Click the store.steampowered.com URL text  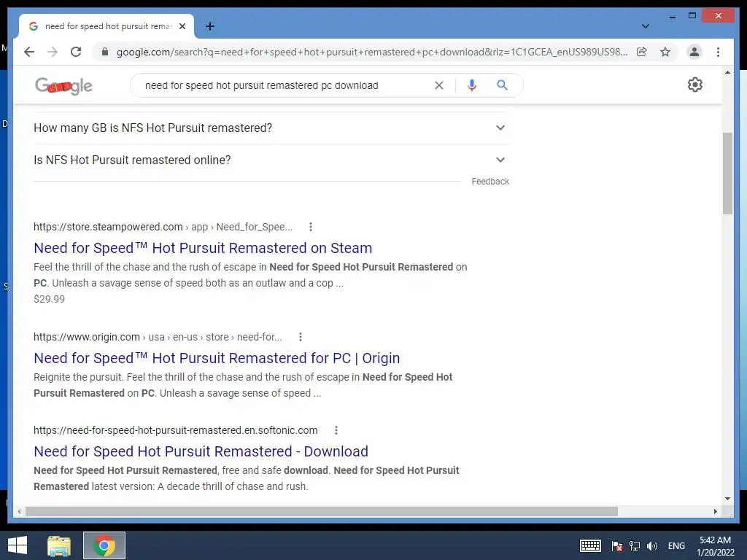click(x=108, y=227)
